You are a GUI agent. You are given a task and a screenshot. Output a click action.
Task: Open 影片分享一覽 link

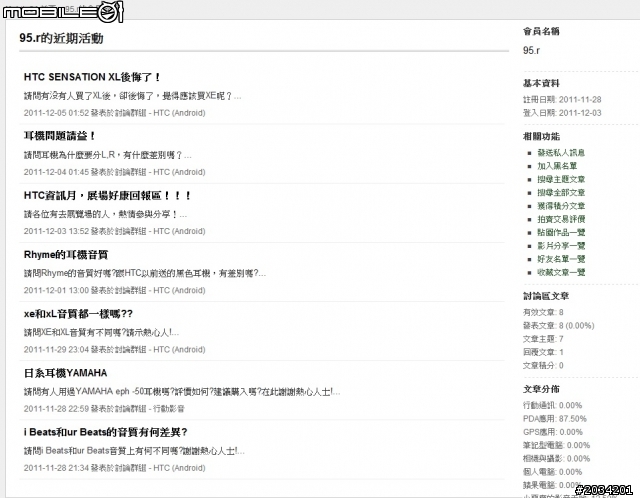561,246
